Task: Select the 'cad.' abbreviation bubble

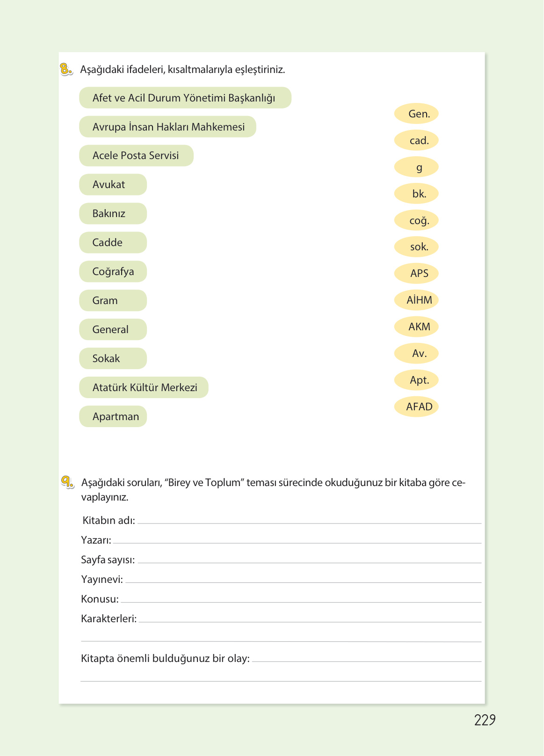Action: click(416, 140)
